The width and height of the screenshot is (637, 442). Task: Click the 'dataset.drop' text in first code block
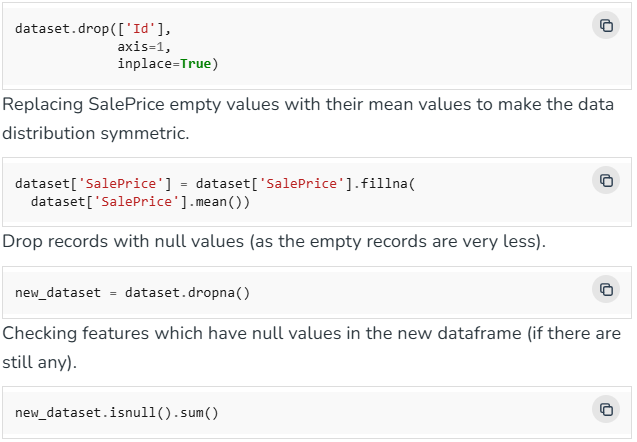tap(56, 28)
